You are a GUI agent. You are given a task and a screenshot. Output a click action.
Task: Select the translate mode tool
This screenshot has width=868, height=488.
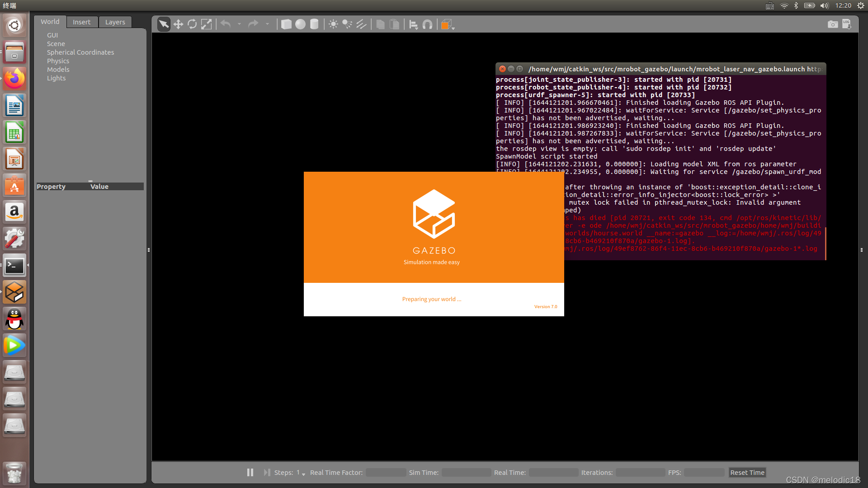pyautogui.click(x=178, y=24)
